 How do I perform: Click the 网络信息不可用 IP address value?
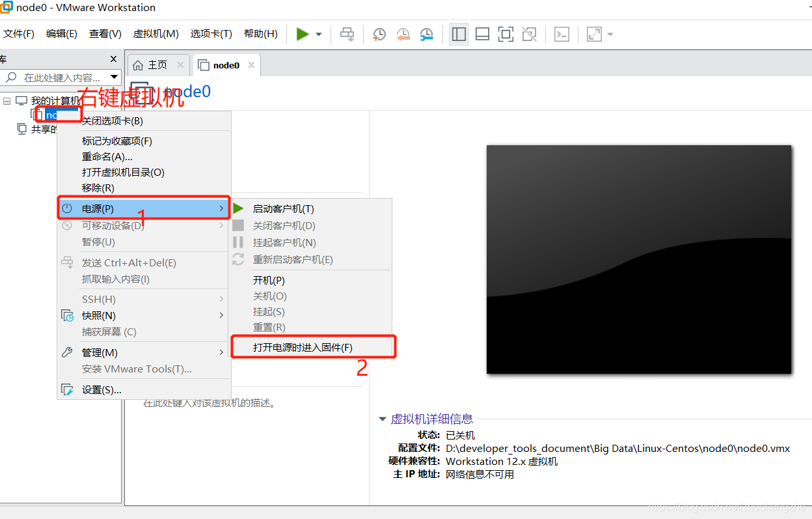(x=480, y=474)
